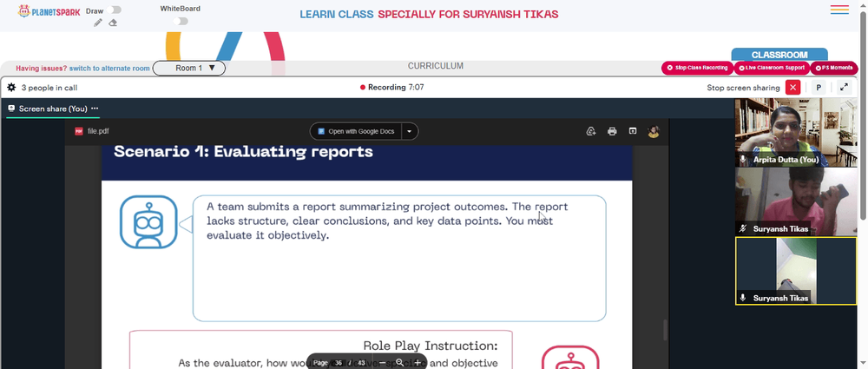Select Arpita Dutta (You) video tile
The image size is (868, 369).
coord(795,133)
